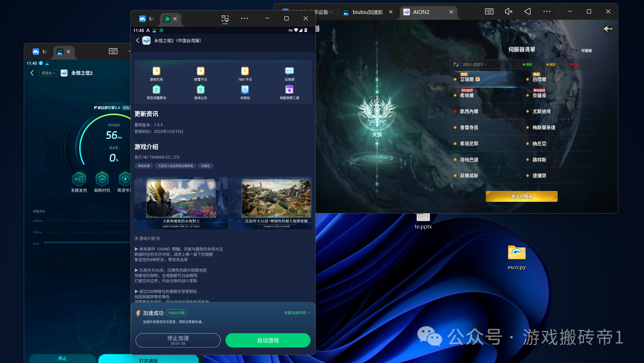Toggle the 可連線 checkbox
The height and width of the screenshot is (363, 644).
577,50
